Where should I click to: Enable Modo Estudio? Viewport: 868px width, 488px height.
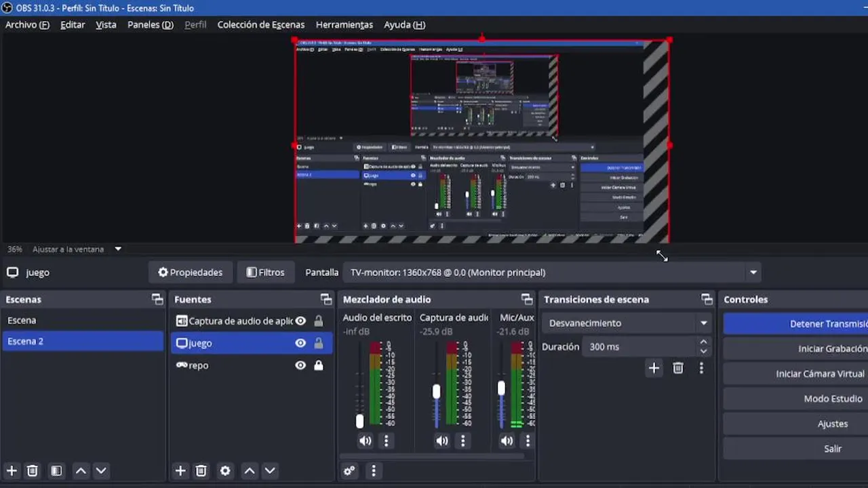(795, 399)
